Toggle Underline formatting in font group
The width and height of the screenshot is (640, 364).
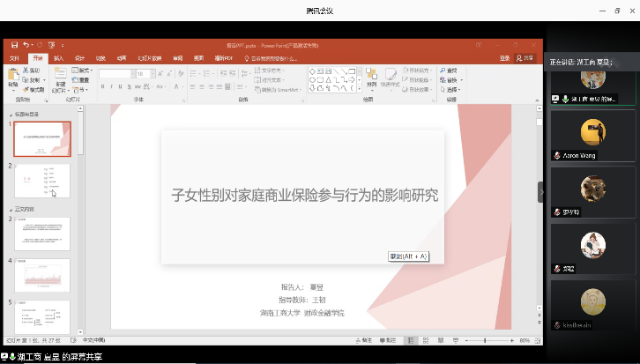[121, 86]
